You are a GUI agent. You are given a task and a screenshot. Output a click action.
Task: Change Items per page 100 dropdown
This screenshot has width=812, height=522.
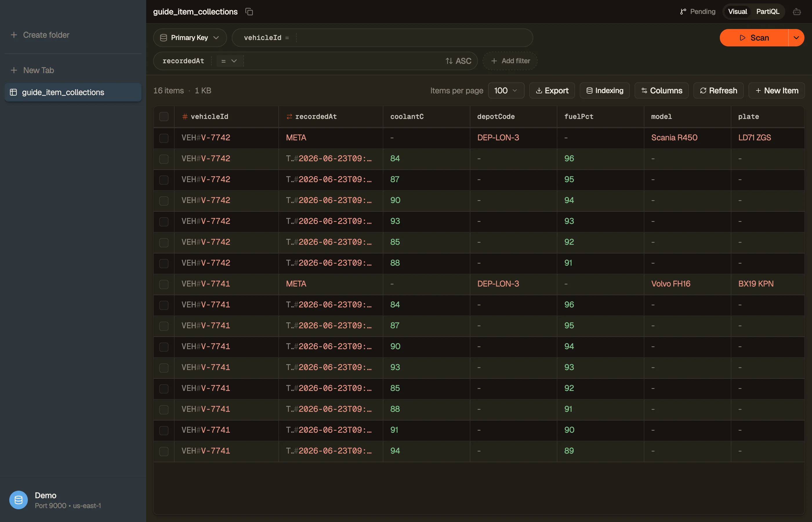tap(506, 90)
